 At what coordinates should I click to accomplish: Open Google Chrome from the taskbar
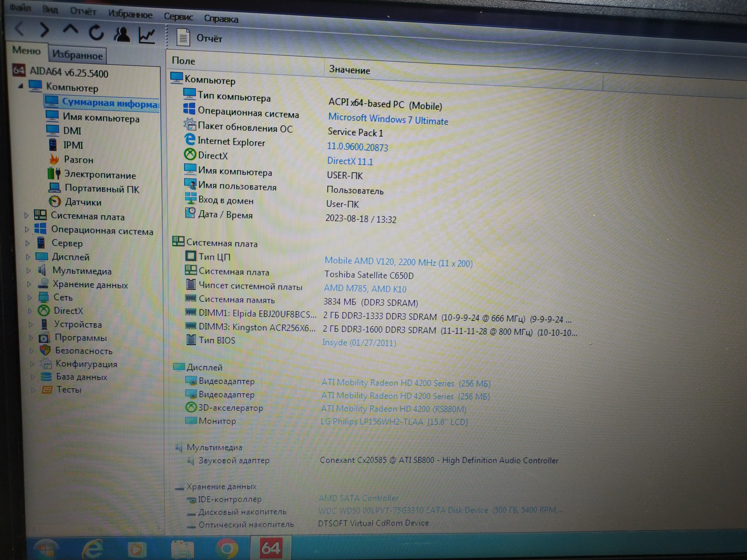tap(227, 548)
